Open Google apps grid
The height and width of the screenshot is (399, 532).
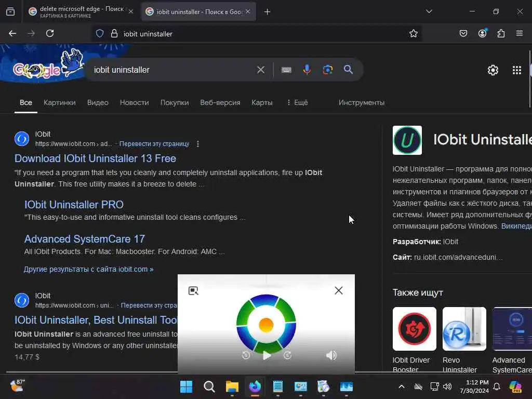tap(517, 70)
